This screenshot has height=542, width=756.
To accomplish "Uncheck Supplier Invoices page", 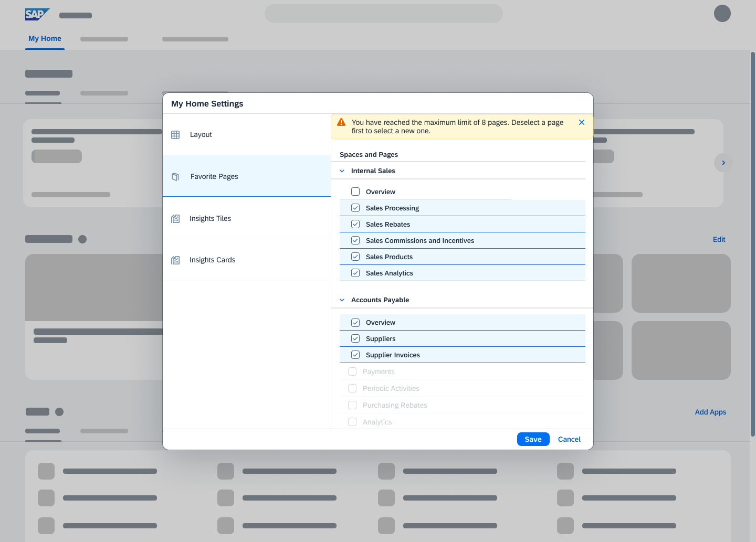I will [355, 355].
